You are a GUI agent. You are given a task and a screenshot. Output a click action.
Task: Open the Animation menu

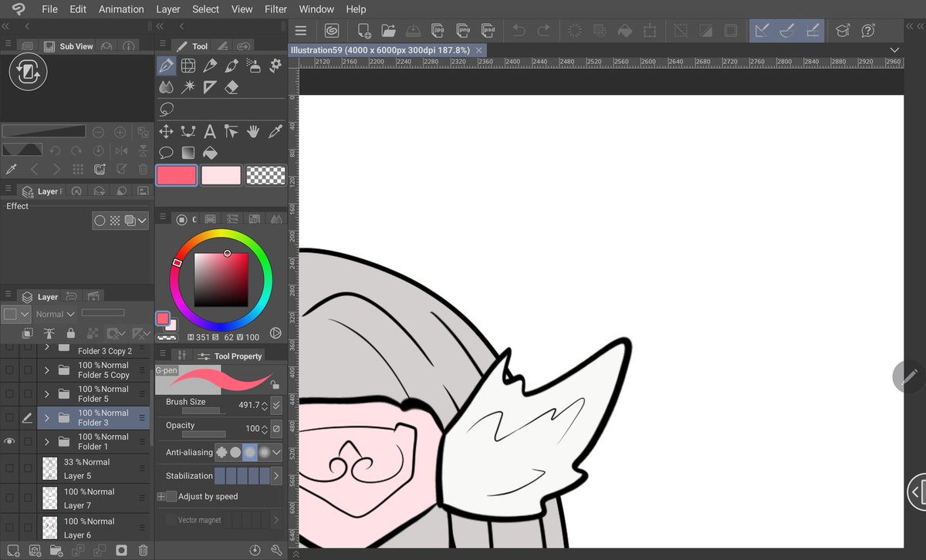click(121, 9)
